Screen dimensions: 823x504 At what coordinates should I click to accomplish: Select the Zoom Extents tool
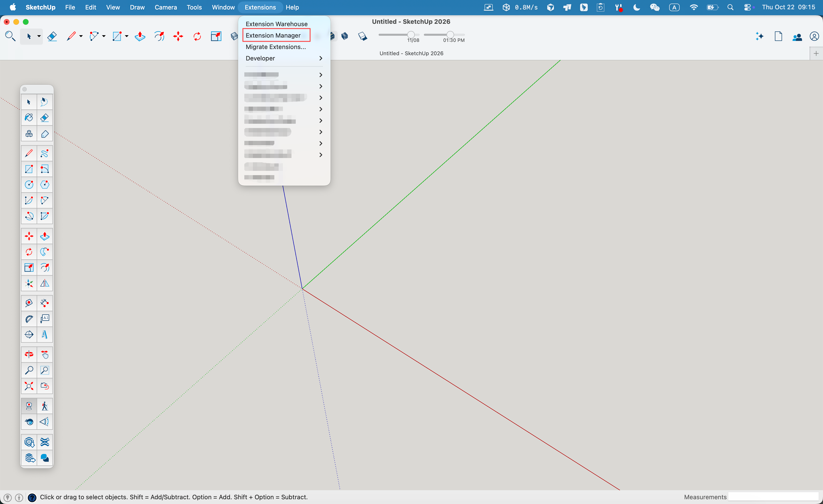coord(29,386)
